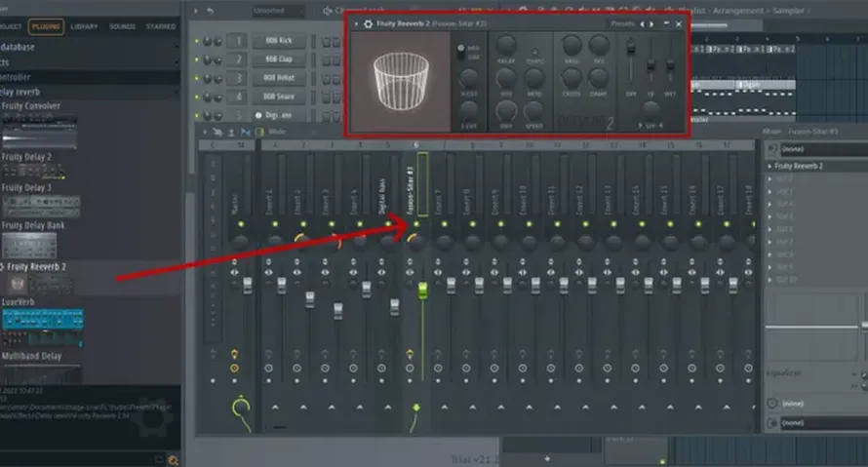
Task: Click the DIFF knob in Reeverb
Action: [x=505, y=111]
